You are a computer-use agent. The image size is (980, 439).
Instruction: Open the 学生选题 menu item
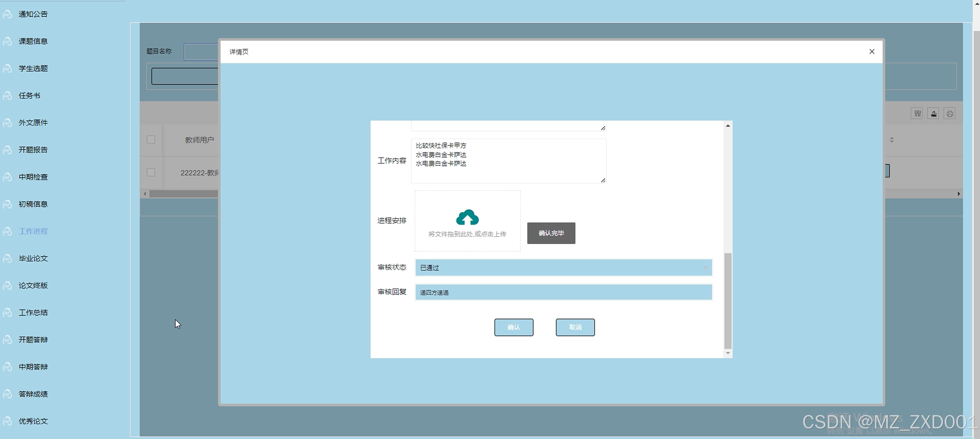pyautogui.click(x=33, y=68)
